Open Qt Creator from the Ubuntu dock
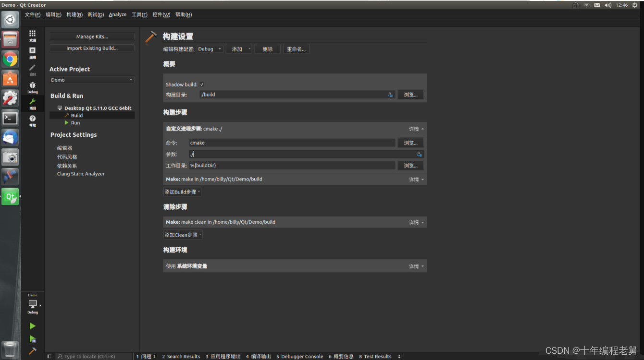The image size is (644, 360). [10, 196]
